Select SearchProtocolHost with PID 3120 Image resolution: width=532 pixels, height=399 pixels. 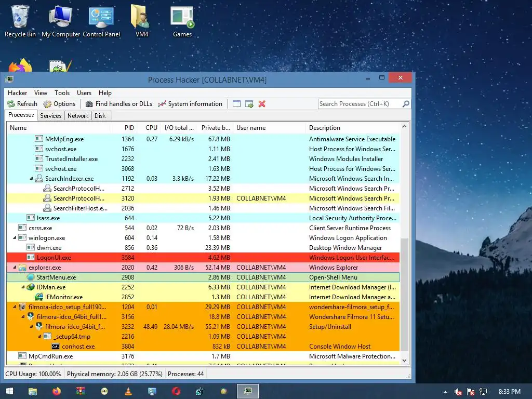(203, 198)
